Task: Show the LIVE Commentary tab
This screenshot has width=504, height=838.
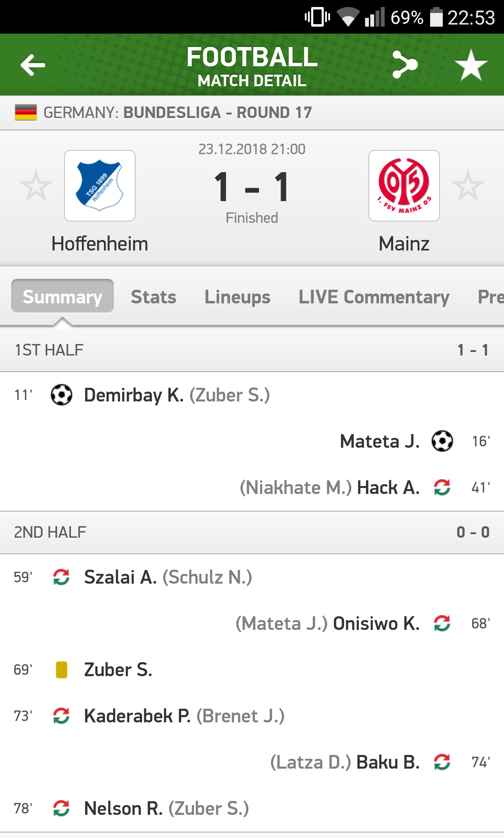Action: pos(374,297)
